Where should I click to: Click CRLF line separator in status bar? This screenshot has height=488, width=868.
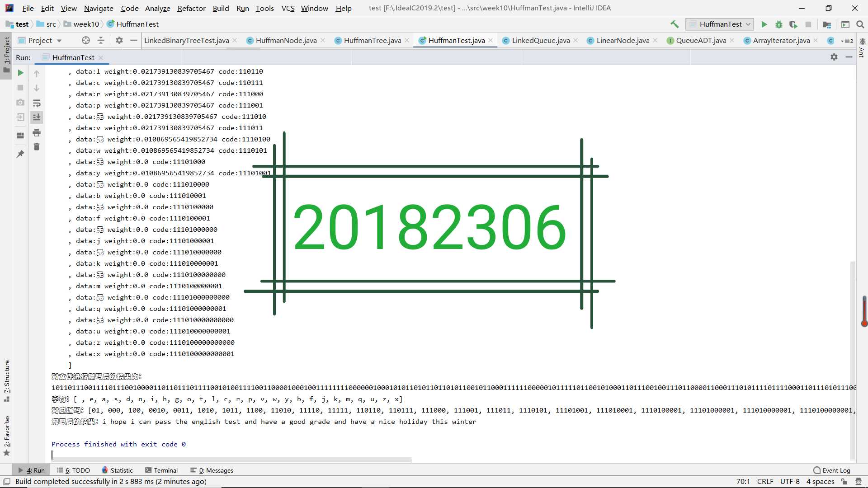[x=765, y=482]
